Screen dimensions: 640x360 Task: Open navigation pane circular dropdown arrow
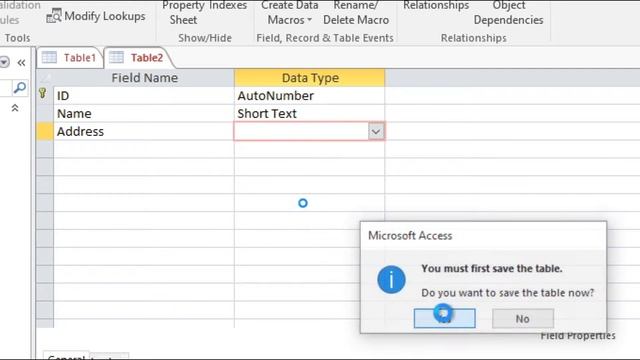(x=4, y=62)
